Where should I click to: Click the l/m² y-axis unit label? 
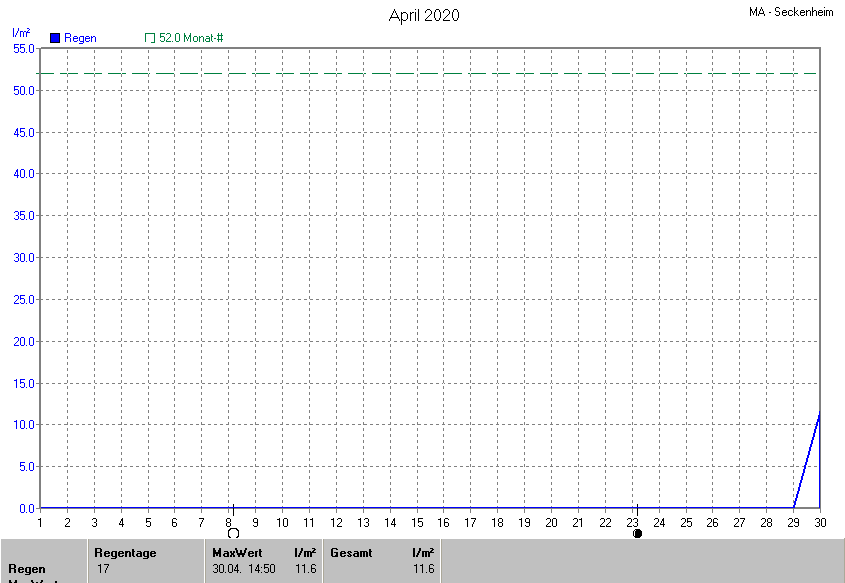tap(20, 33)
